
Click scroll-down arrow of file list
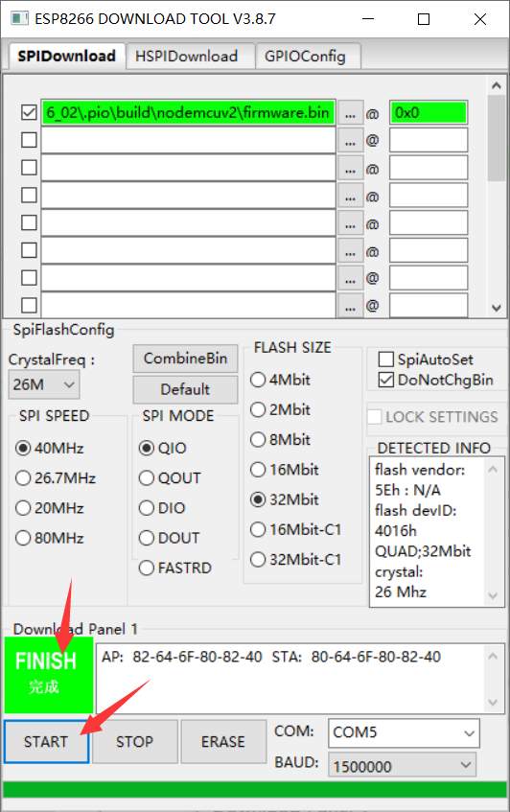(497, 308)
